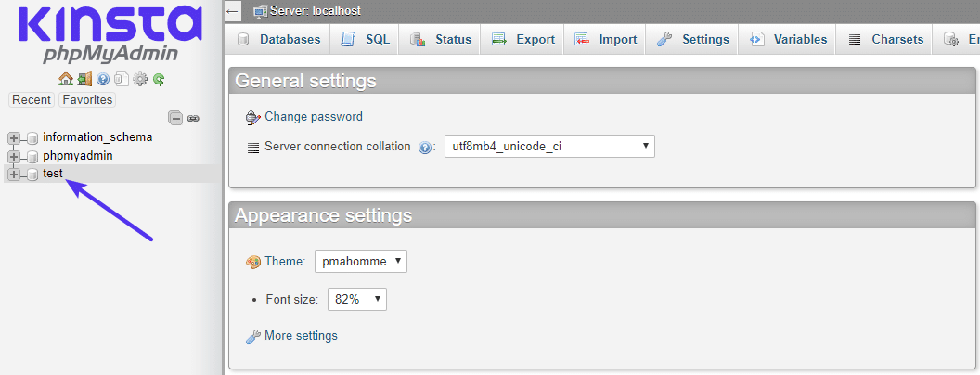Open the Server connection collation dropdown
980x375 pixels.
pyautogui.click(x=549, y=147)
